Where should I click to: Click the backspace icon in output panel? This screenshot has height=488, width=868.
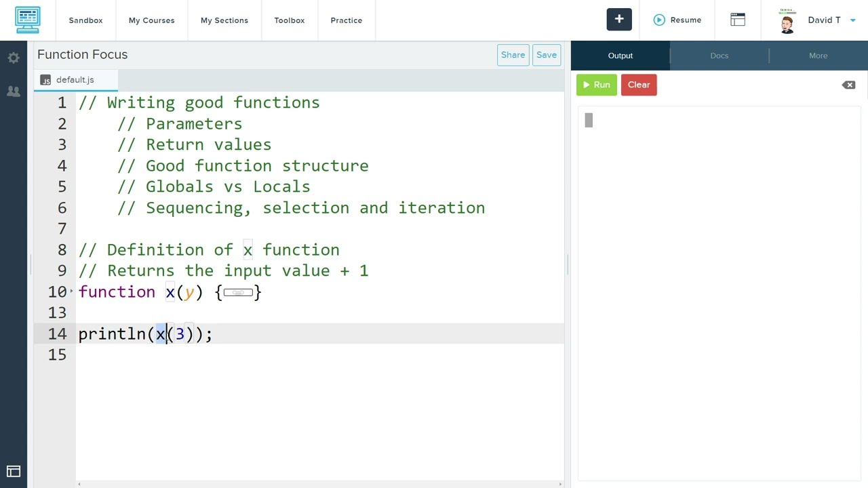[x=848, y=85]
